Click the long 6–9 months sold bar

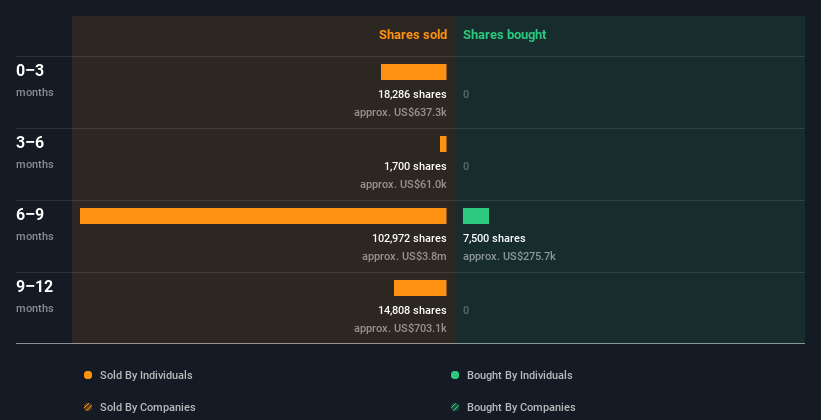tap(263, 216)
